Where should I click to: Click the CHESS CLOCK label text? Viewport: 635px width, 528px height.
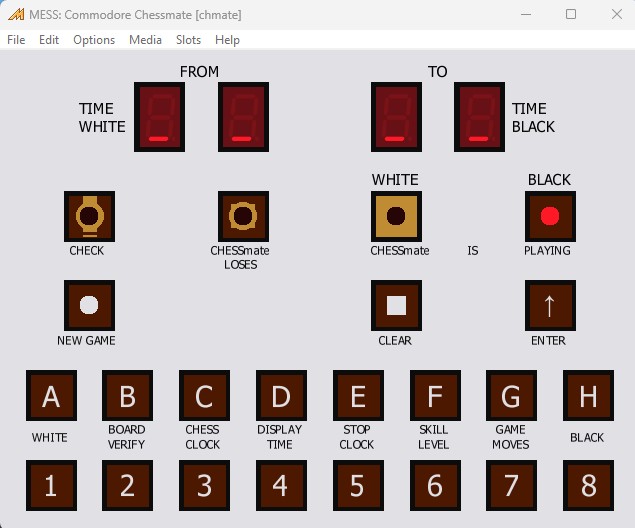point(202,437)
